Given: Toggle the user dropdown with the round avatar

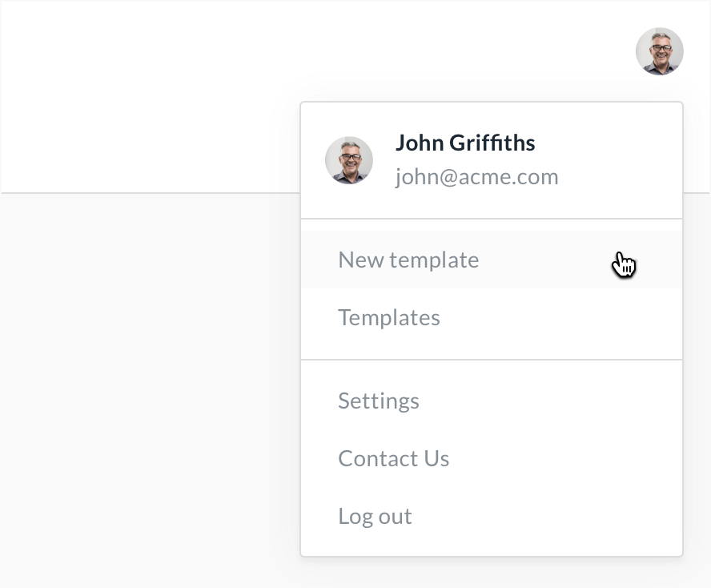Looking at the screenshot, I should [659, 51].
